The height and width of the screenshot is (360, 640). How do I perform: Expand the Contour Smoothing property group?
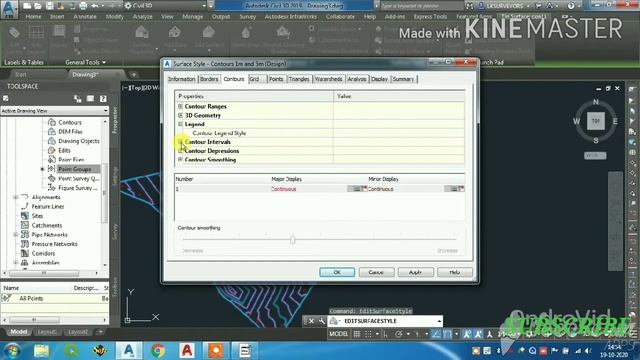(x=180, y=160)
